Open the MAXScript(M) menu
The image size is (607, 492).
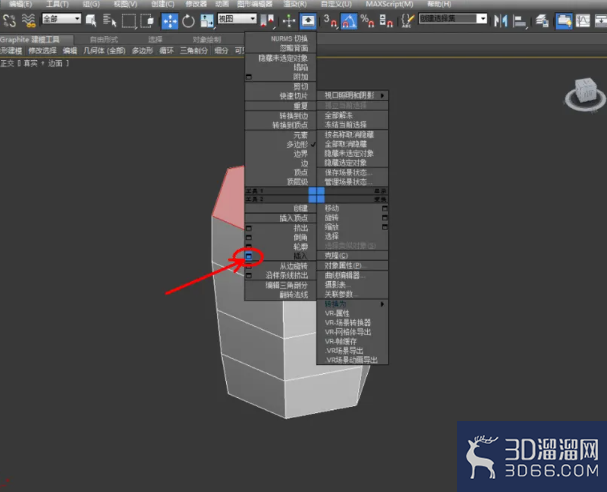pyautogui.click(x=389, y=4)
